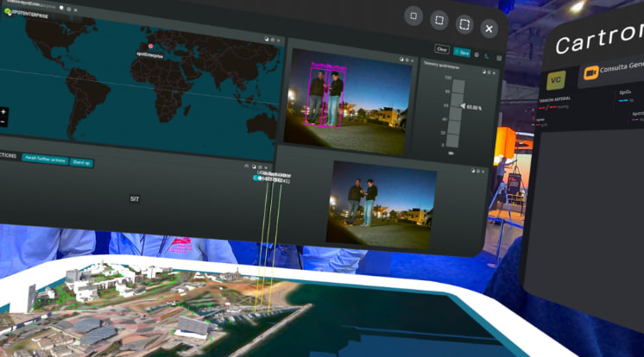
Task: Select the VC badge in the Cartron window
Action: [x=556, y=80]
